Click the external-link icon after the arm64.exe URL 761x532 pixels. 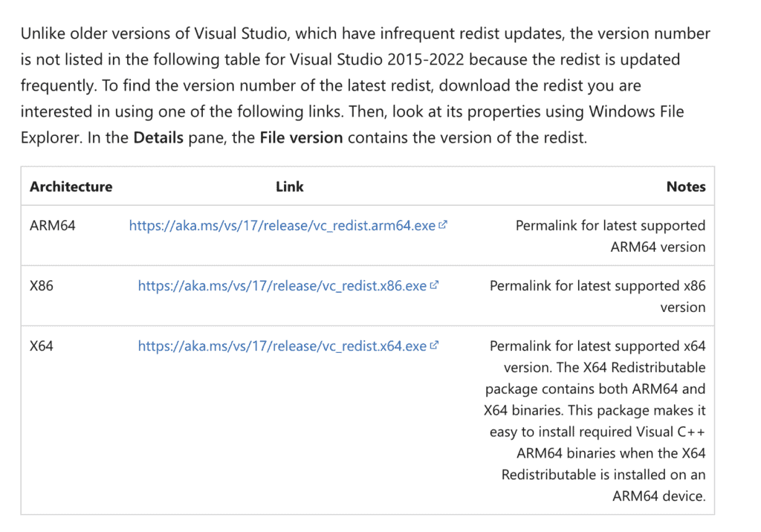pyautogui.click(x=443, y=225)
